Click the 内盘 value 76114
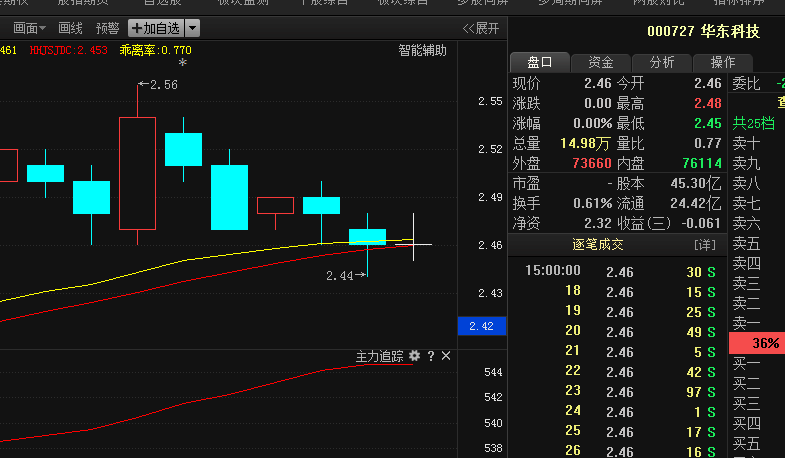This screenshot has width=785, height=458. click(x=702, y=164)
